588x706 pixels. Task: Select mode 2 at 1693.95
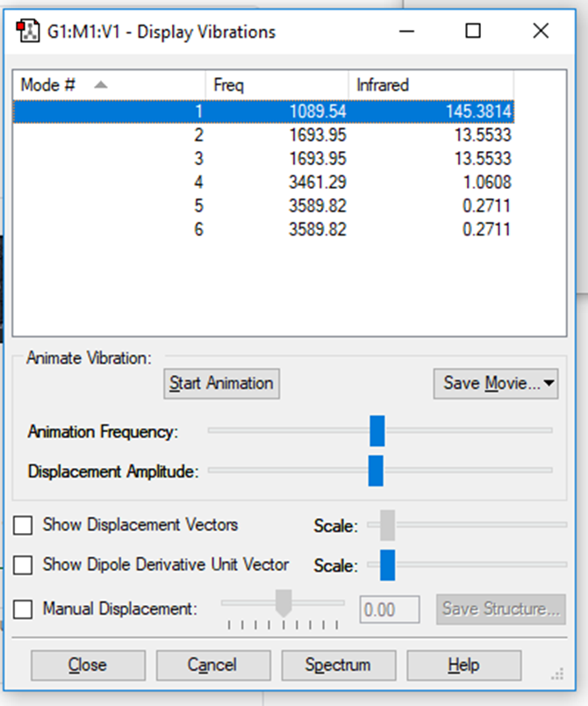[263, 135]
